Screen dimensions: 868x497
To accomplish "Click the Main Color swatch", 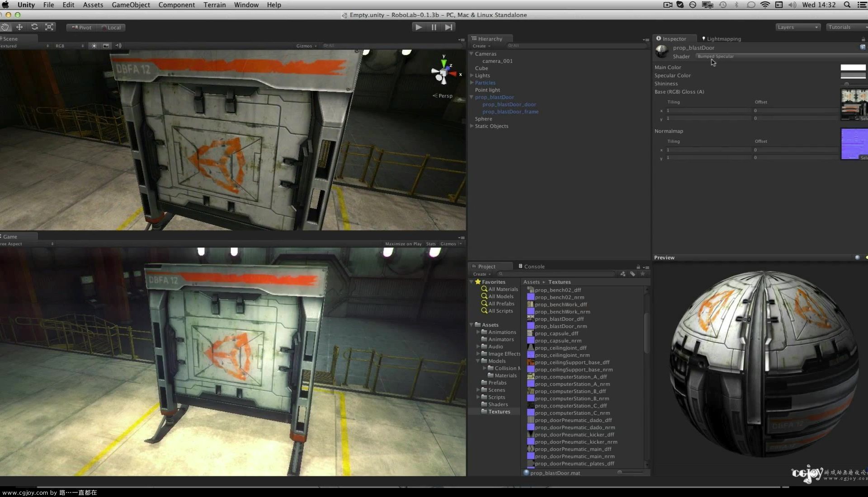I will [853, 67].
